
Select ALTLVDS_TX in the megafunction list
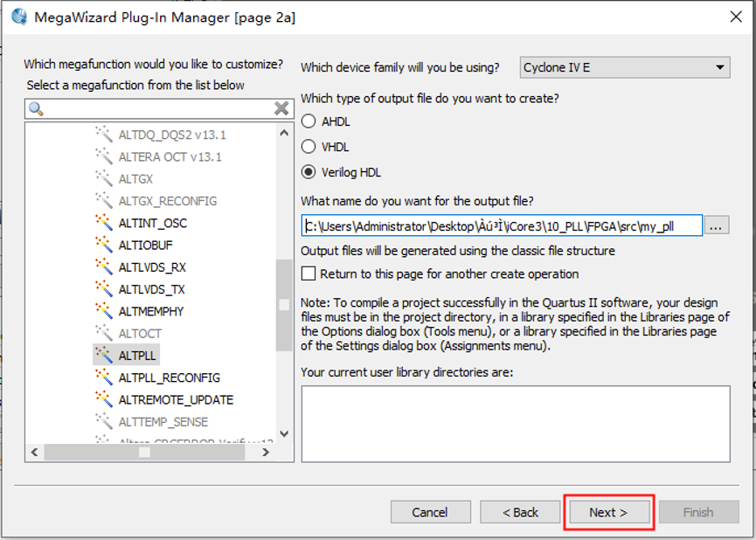point(152,289)
